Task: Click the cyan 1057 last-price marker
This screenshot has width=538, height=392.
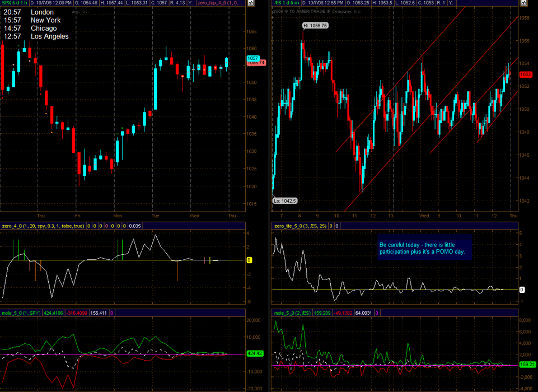Action: (x=252, y=58)
